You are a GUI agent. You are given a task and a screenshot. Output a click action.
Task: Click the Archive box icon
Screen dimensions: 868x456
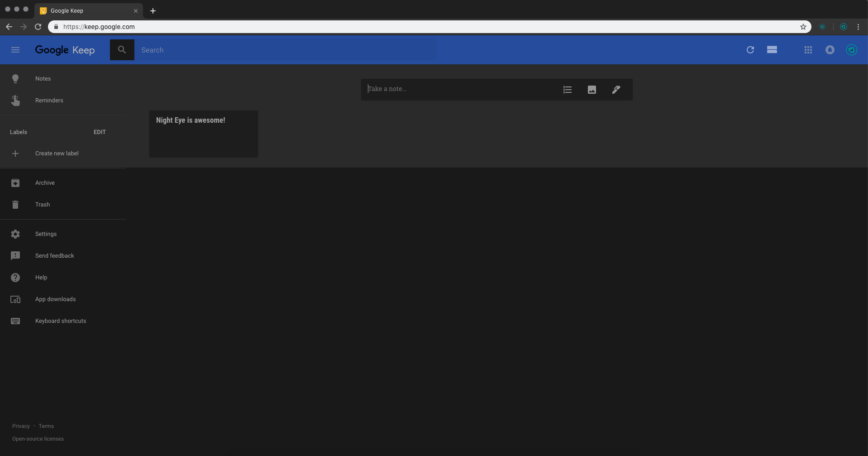15,183
